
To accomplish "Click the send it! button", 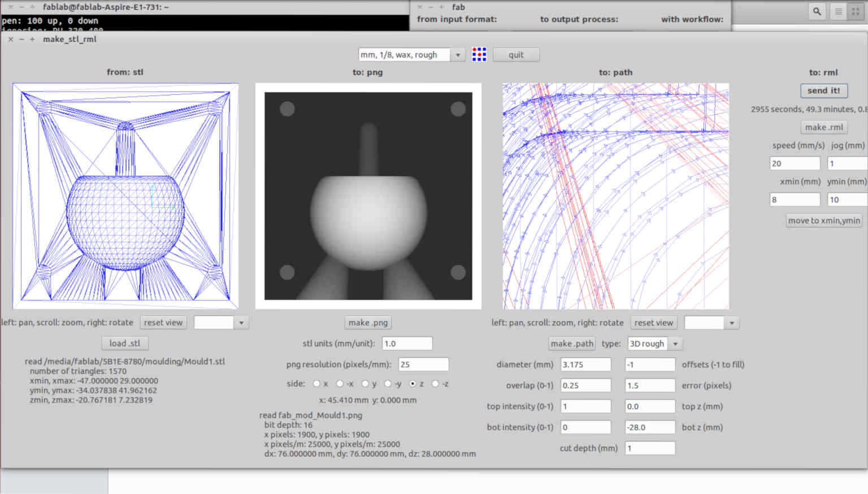I will tap(824, 90).
